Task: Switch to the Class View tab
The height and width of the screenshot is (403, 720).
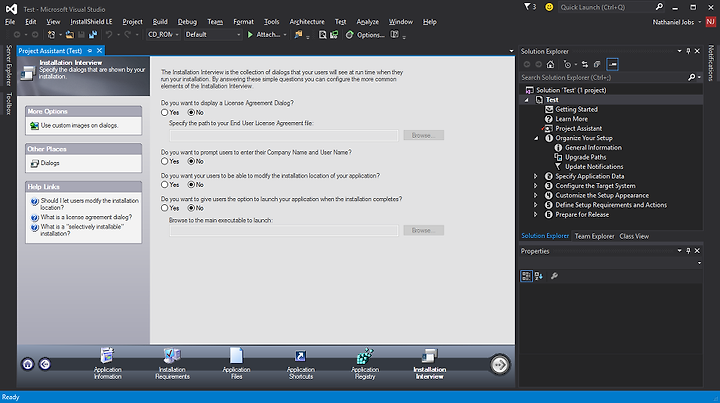Action: 634,236
